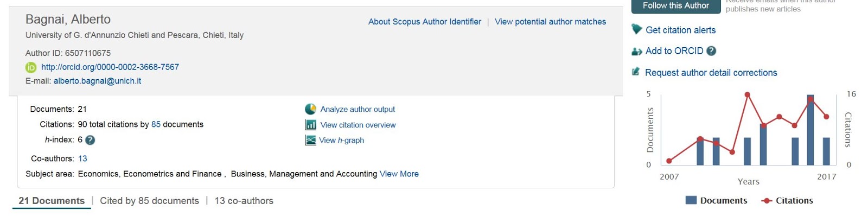Open the 13 co-authors tab
The height and width of the screenshot is (216, 868).
coord(244,201)
